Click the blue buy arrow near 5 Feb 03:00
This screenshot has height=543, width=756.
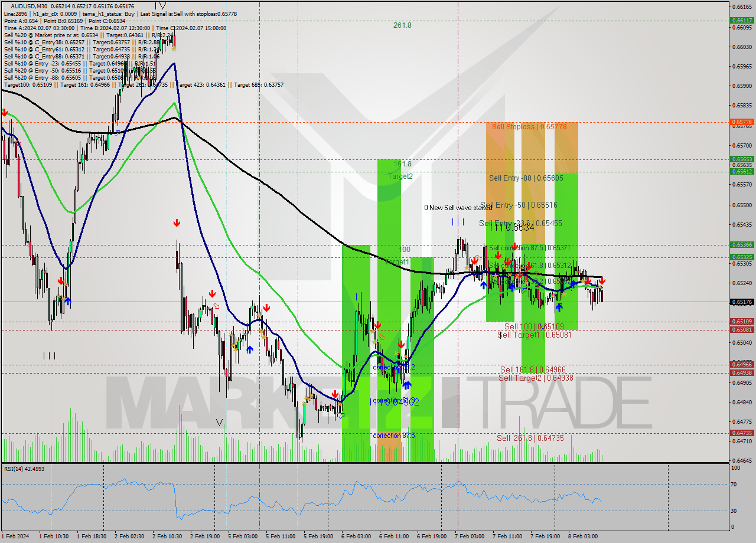click(x=249, y=349)
